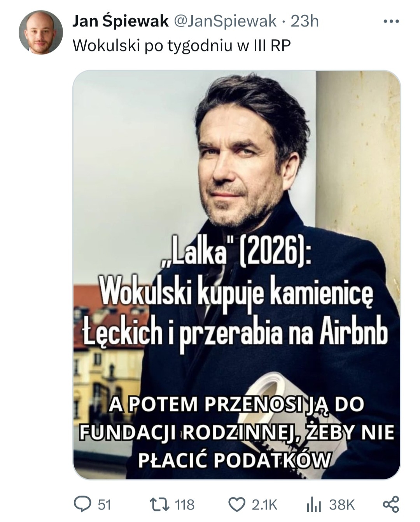Screen dimensions: 420x522
Task: Click the tweet text Wokulski po tygodniu
Action: (x=182, y=46)
